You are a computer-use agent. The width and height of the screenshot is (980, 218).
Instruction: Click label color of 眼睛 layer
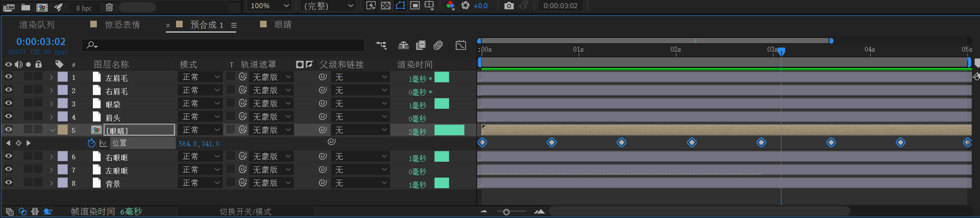tap(63, 130)
